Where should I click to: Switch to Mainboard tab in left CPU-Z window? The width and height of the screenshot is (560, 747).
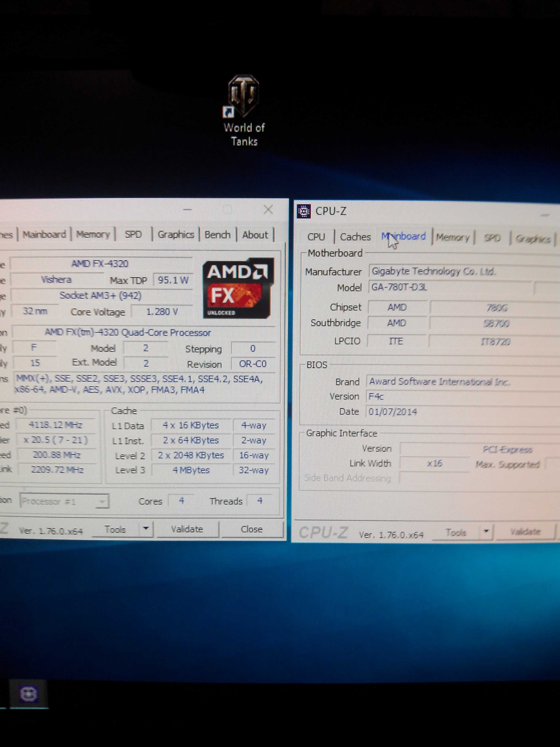[x=44, y=234]
